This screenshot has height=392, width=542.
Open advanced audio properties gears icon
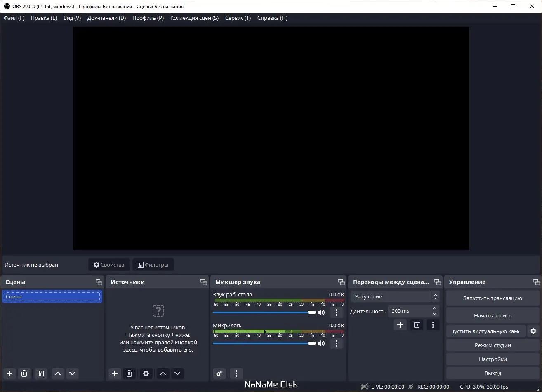tap(219, 373)
